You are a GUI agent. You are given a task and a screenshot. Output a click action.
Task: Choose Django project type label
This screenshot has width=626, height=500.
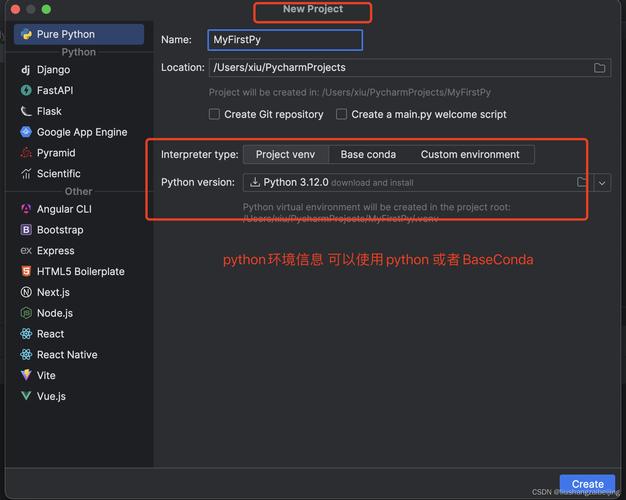tap(53, 70)
